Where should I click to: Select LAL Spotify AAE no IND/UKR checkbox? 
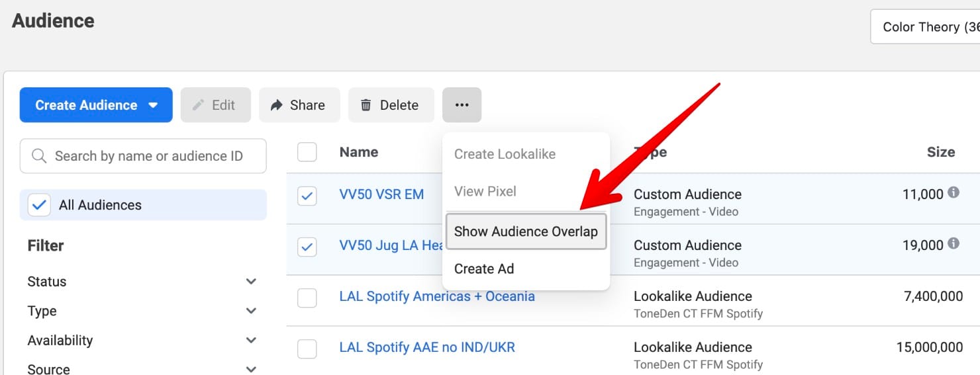point(307,349)
